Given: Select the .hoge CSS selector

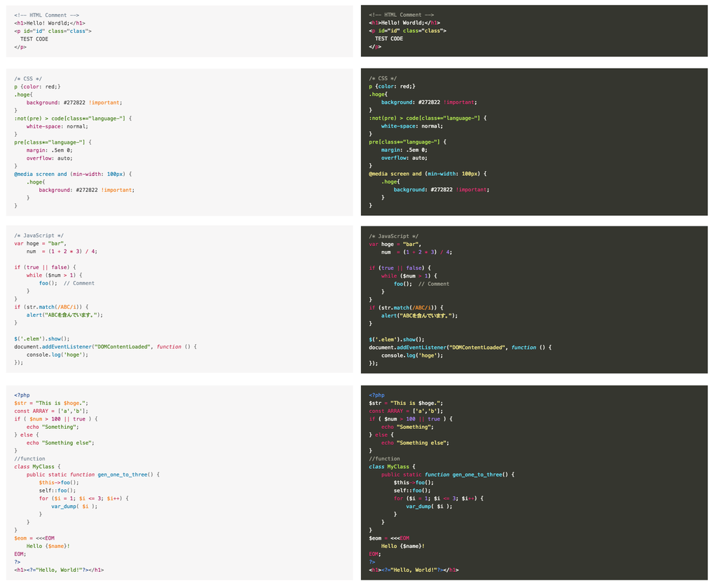Looking at the screenshot, I should 23,95.
